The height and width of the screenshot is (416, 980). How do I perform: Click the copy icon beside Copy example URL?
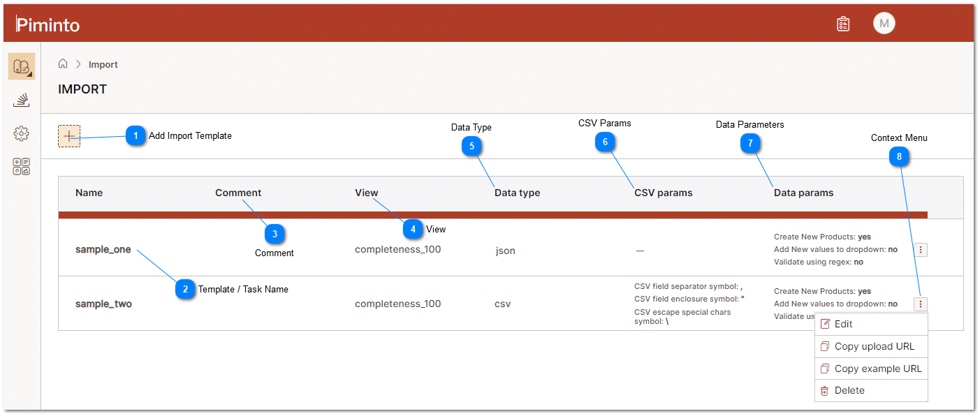(x=824, y=368)
